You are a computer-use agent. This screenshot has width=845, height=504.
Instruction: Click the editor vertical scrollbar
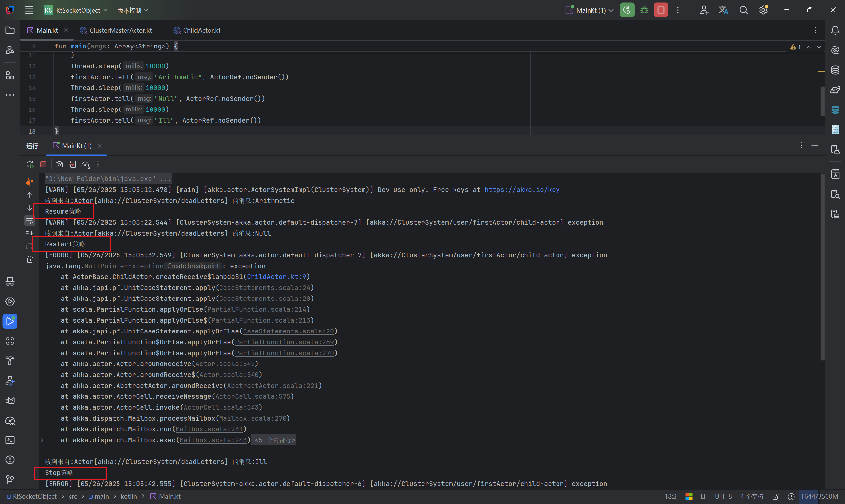click(x=822, y=101)
